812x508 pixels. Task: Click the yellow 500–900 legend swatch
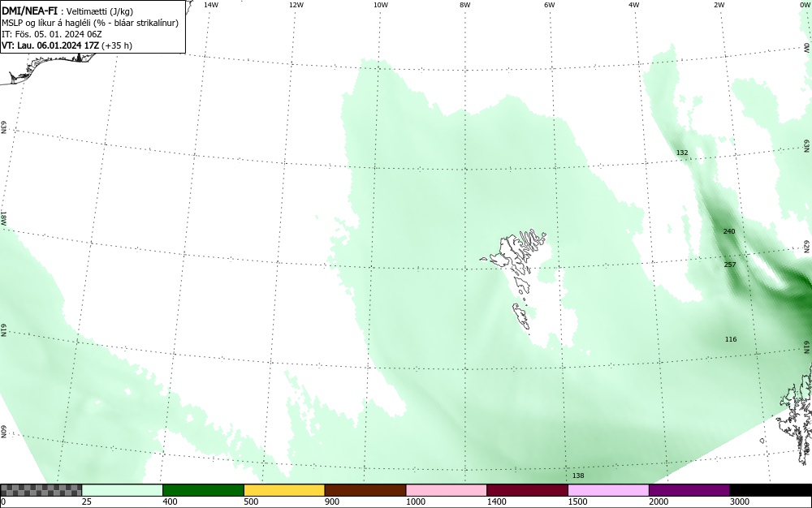point(284,490)
